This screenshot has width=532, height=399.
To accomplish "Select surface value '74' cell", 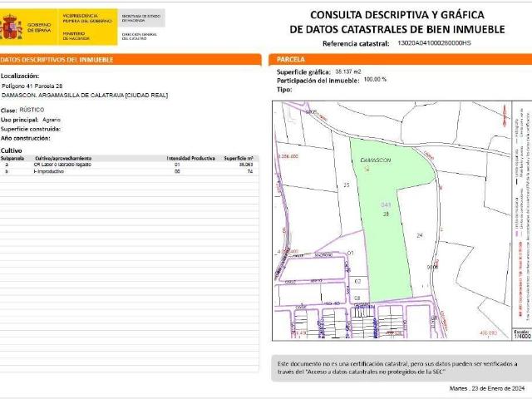I will coord(250,172).
